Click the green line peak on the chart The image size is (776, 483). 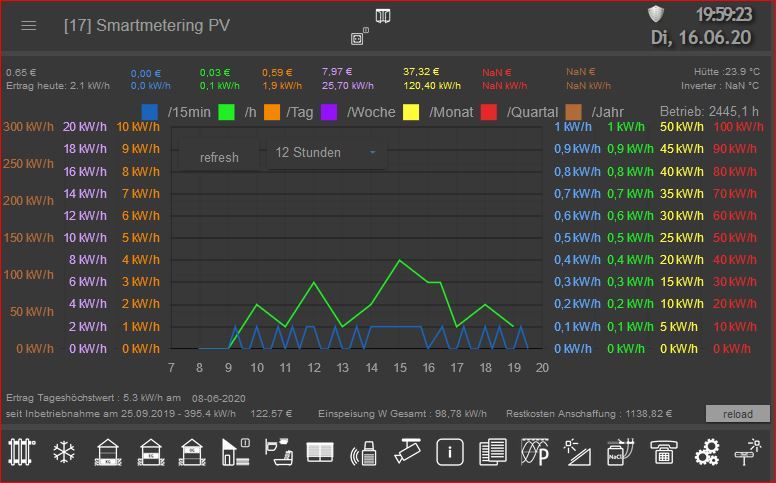(400, 260)
